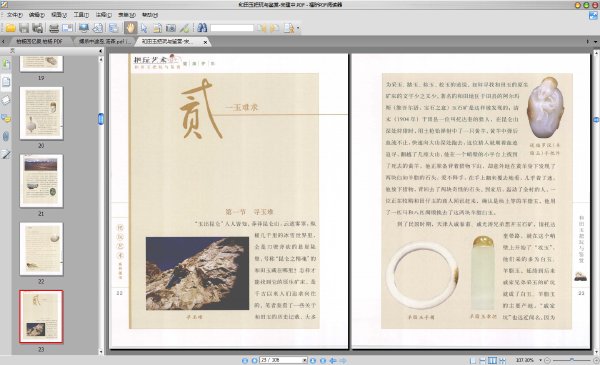Select the arrow Select tool
The width and height of the screenshot is (600, 365).
coord(144,28)
